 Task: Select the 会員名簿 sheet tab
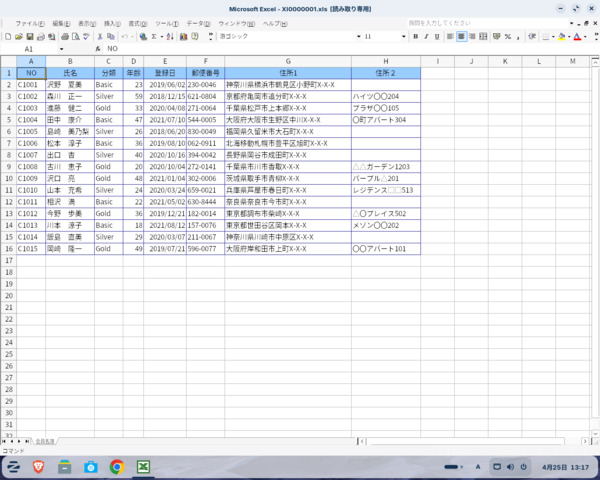[x=45, y=441]
